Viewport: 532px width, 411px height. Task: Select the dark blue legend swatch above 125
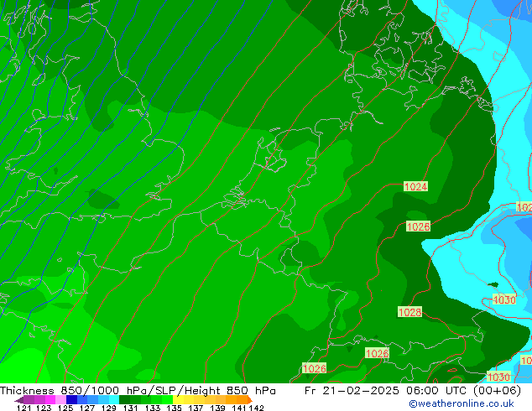[71, 399]
